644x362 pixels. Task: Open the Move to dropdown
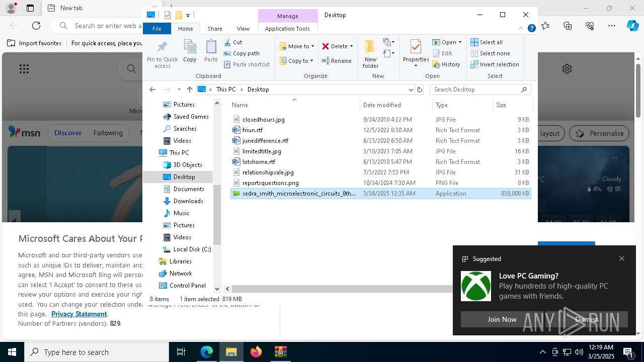[x=297, y=46]
